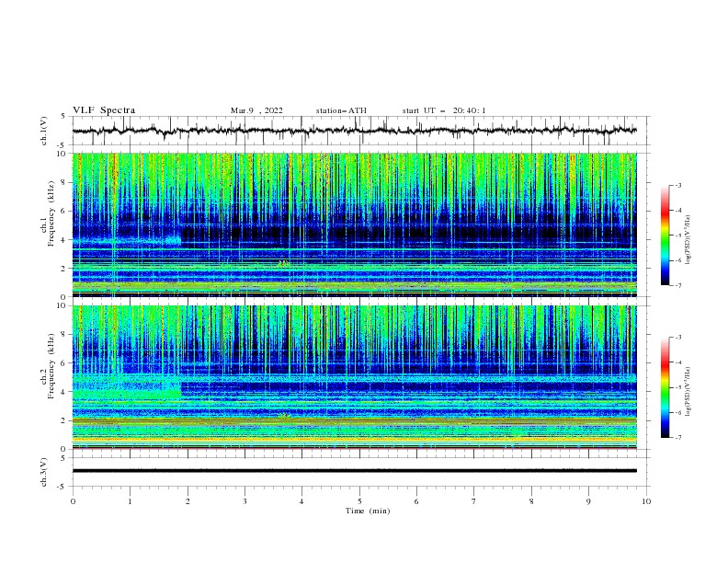Viewport: 728px width, 563px height.
Task: Click the '6' tick on ch.1 frequency axis
Action: [x=64, y=211]
